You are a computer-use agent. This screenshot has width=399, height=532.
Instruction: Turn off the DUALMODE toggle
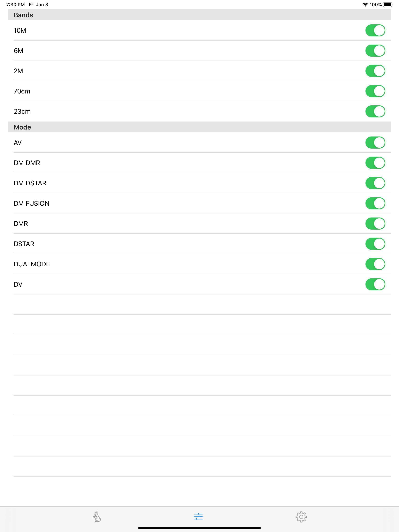[375, 264]
